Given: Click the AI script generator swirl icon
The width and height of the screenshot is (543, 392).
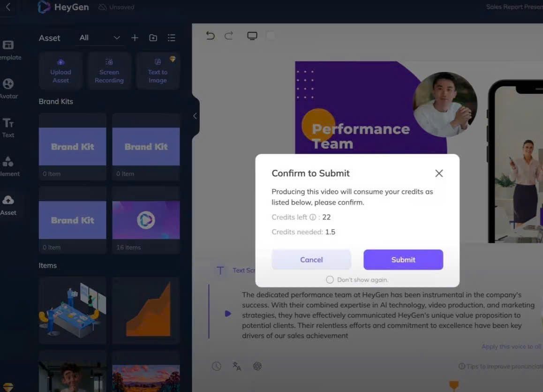Looking at the screenshot, I should pos(257,366).
